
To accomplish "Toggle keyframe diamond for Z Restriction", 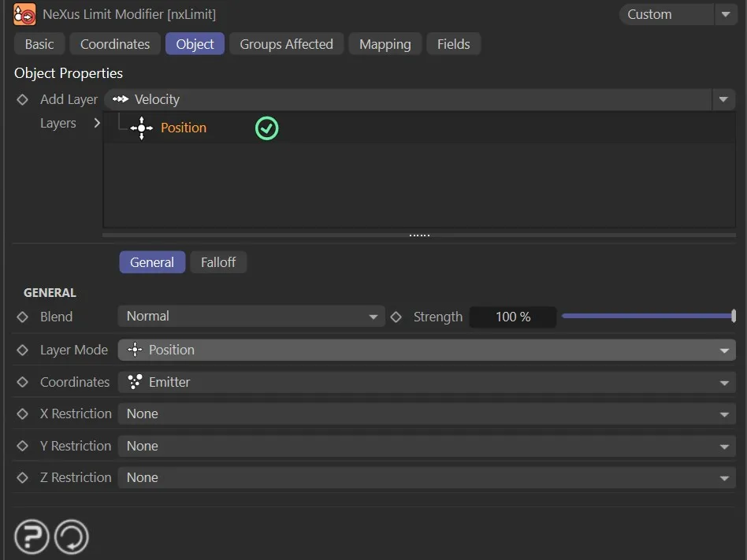I will (23, 477).
